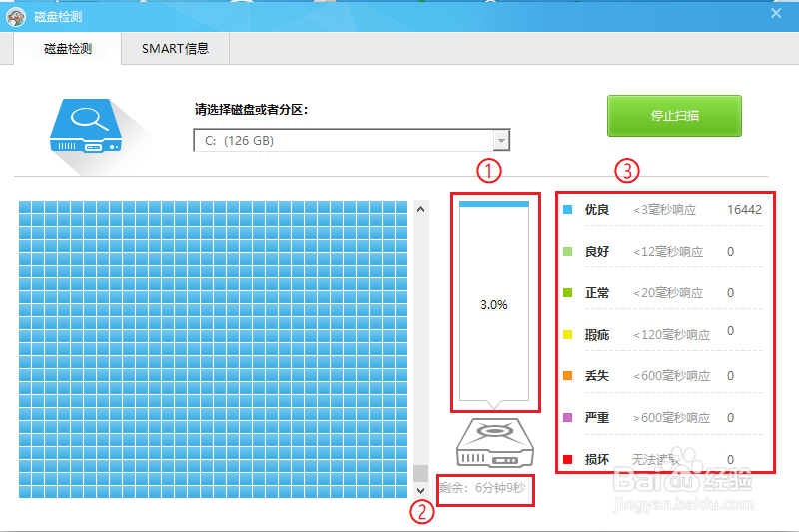Click the <20毫秒响应 text

pos(668,293)
